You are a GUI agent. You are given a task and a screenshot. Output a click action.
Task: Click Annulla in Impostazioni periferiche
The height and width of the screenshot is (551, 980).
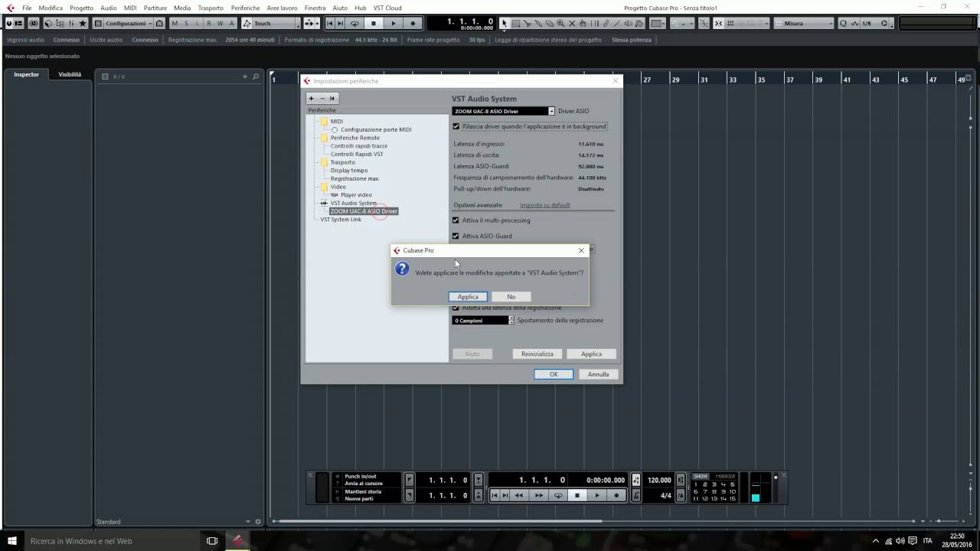click(x=598, y=374)
